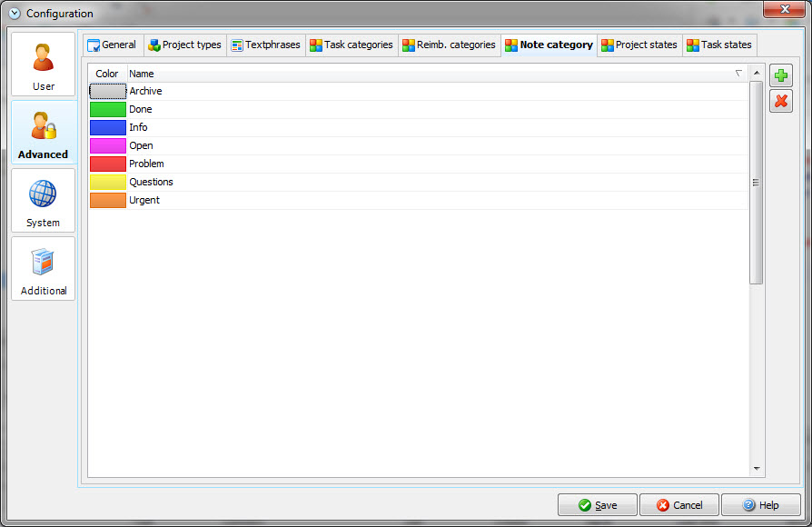Open the Project types tab
Screen dimensions: 812x527
point(184,45)
